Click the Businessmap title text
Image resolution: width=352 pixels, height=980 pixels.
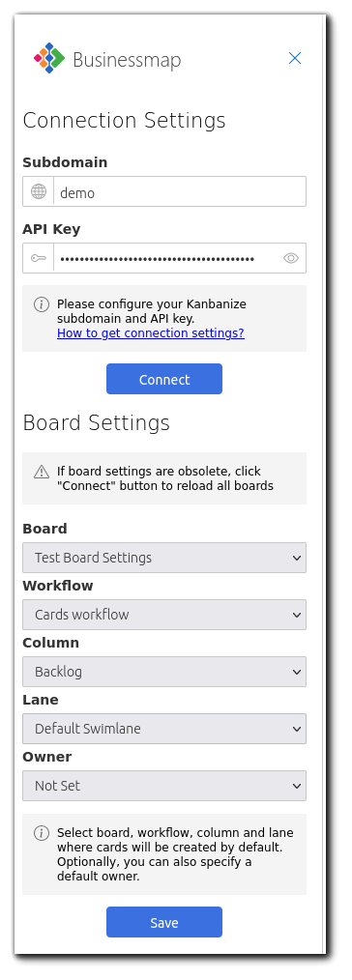(x=127, y=60)
